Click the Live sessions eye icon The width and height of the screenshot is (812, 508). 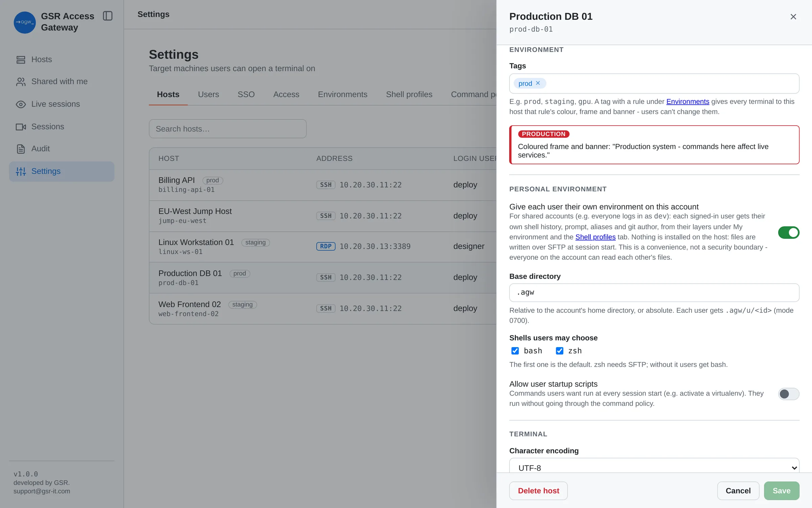pyautogui.click(x=21, y=104)
